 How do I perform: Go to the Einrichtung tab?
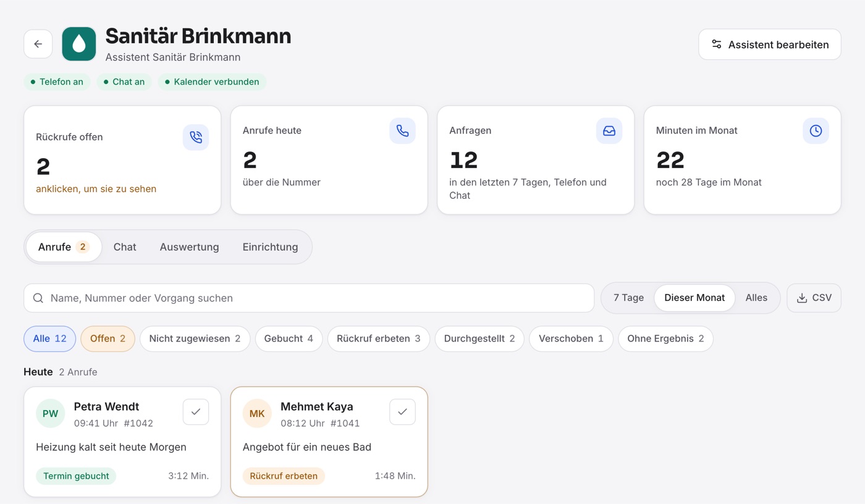point(270,247)
